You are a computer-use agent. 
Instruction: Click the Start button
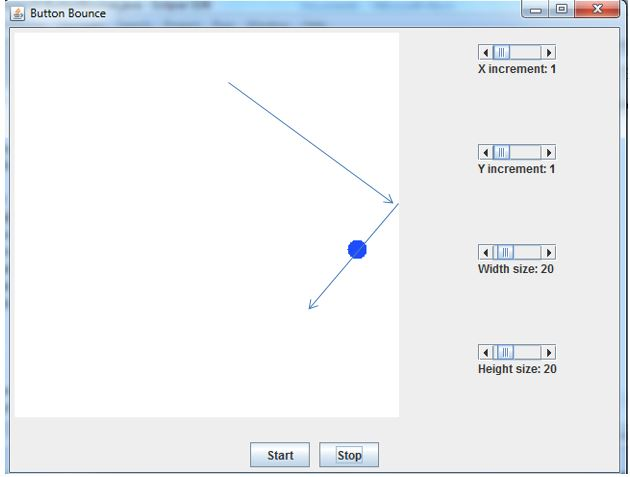[280, 454]
